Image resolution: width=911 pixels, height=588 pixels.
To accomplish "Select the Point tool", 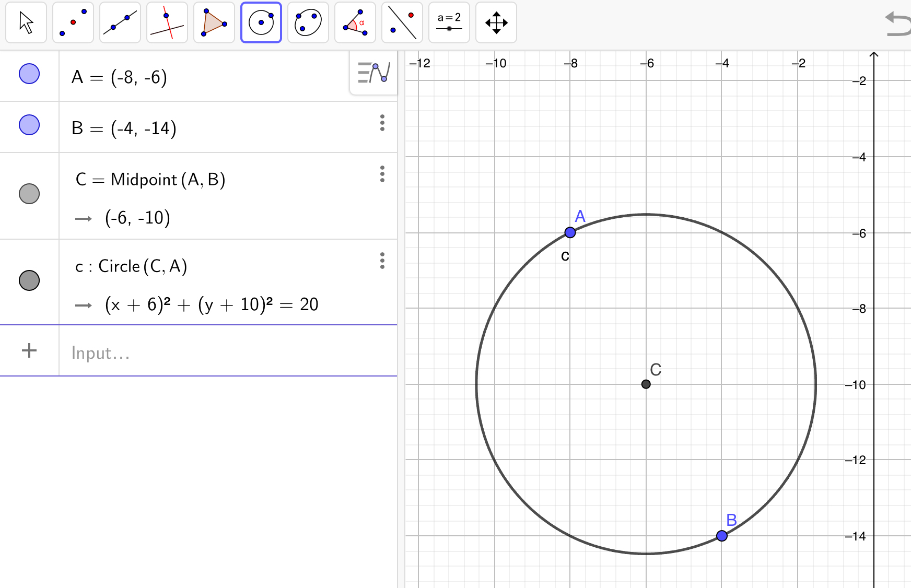I will (x=73, y=22).
